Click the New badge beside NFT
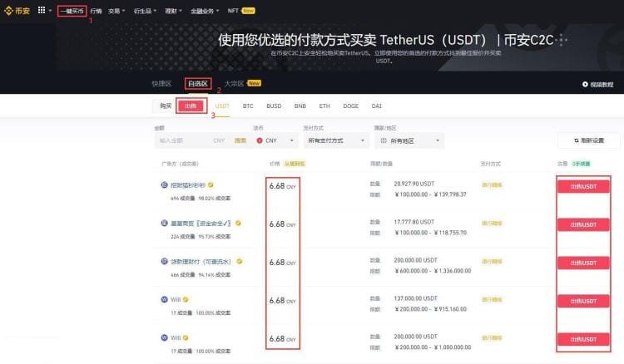 tap(248, 11)
